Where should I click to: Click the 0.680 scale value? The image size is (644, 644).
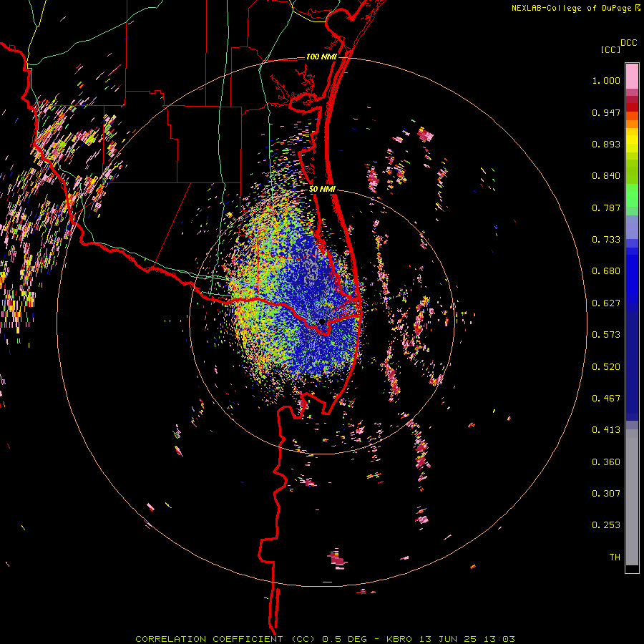[606, 271]
